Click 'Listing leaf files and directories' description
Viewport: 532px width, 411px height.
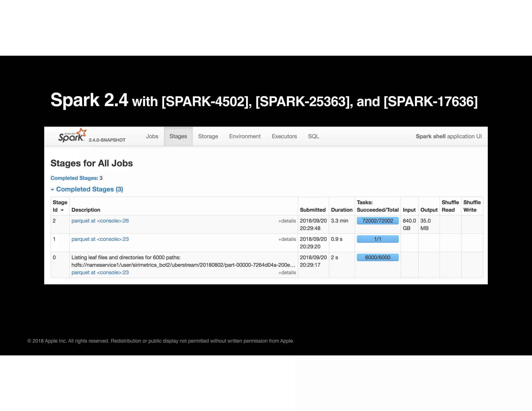coord(126,257)
